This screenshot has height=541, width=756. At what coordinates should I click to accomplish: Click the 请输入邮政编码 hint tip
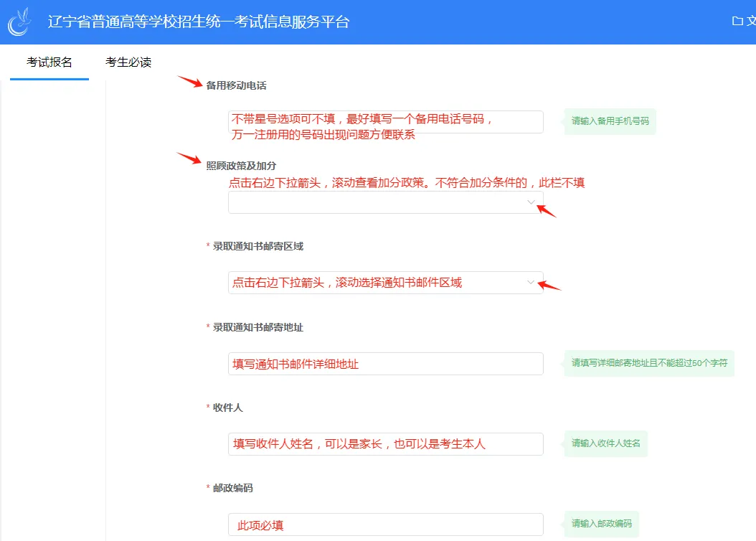601,524
